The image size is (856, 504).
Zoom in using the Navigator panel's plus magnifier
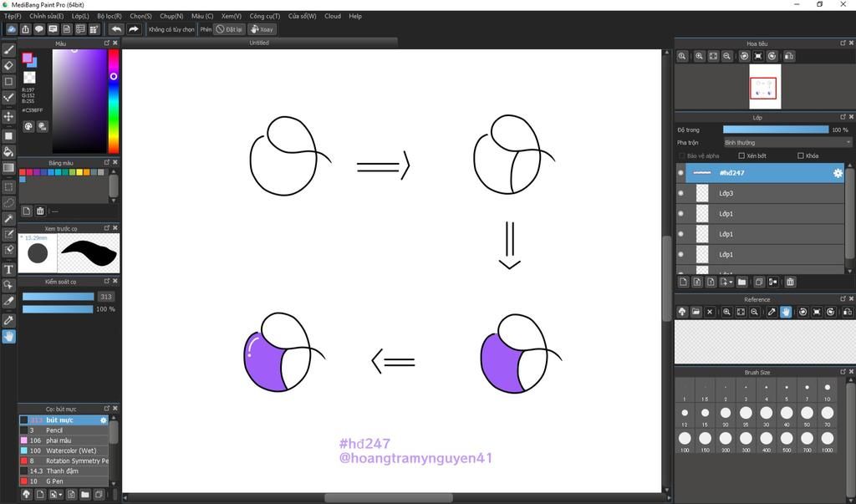[x=700, y=56]
